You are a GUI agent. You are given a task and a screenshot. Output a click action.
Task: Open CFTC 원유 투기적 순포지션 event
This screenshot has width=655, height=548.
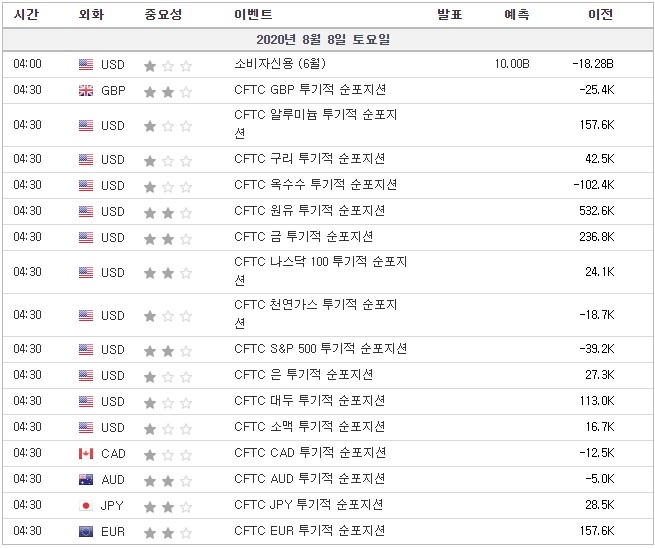(310, 211)
